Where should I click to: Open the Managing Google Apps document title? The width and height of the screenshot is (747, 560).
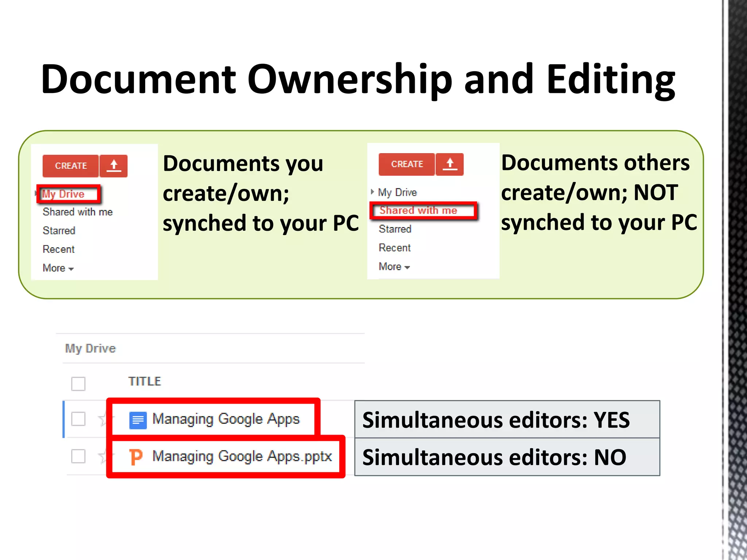[x=226, y=419]
